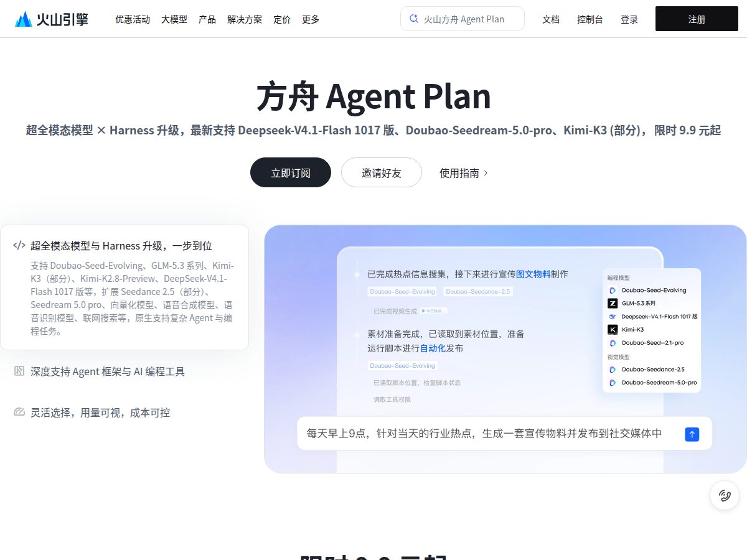Open the 解决方案 menu

coord(245,19)
